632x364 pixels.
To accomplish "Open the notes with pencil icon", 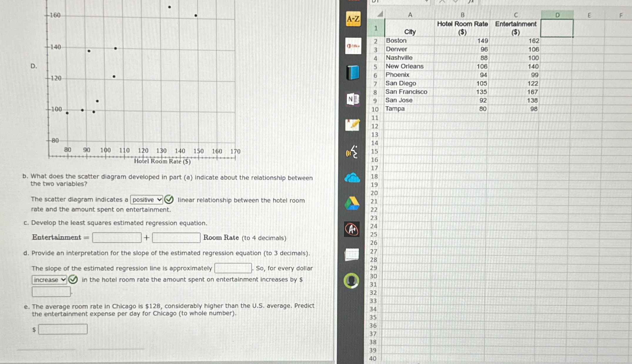I will (352, 125).
